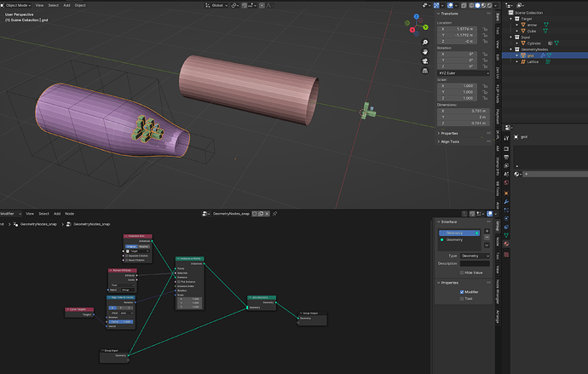Open node editor Select menu
This screenshot has width=588, height=374.
pos(43,214)
